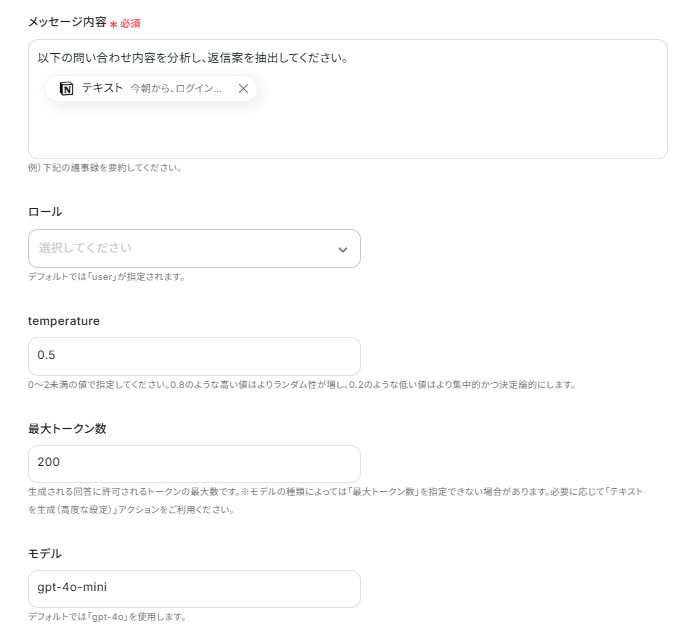Focus the モデル field with gpt-4o-mini
The image size is (699, 638).
(194, 588)
